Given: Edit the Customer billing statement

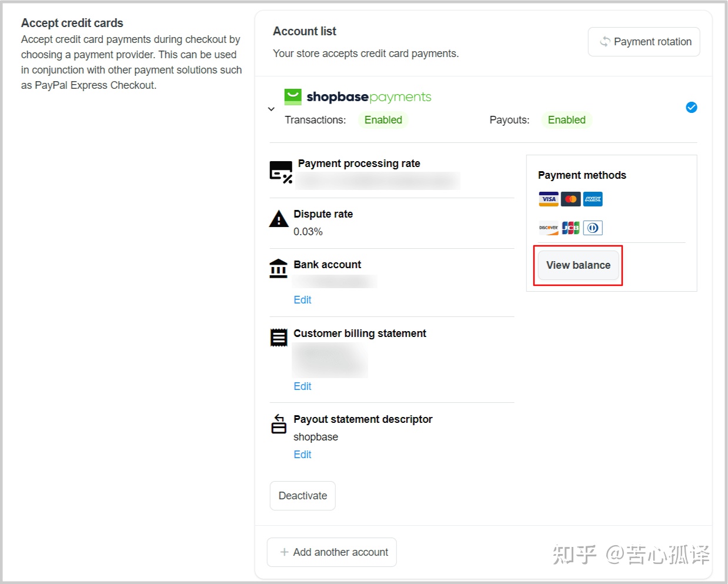Looking at the screenshot, I should pyautogui.click(x=302, y=386).
